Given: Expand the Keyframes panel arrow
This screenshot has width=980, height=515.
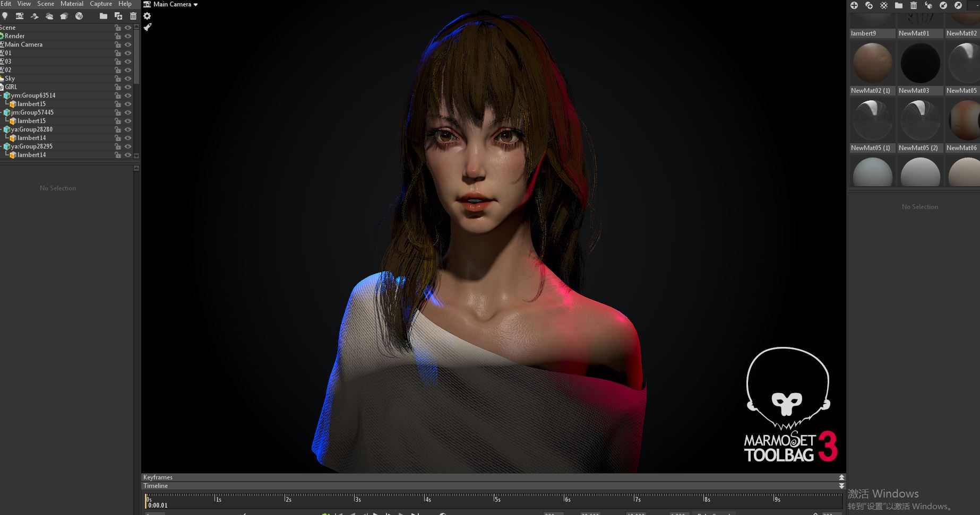Looking at the screenshot, I should [x=841, y=477].
